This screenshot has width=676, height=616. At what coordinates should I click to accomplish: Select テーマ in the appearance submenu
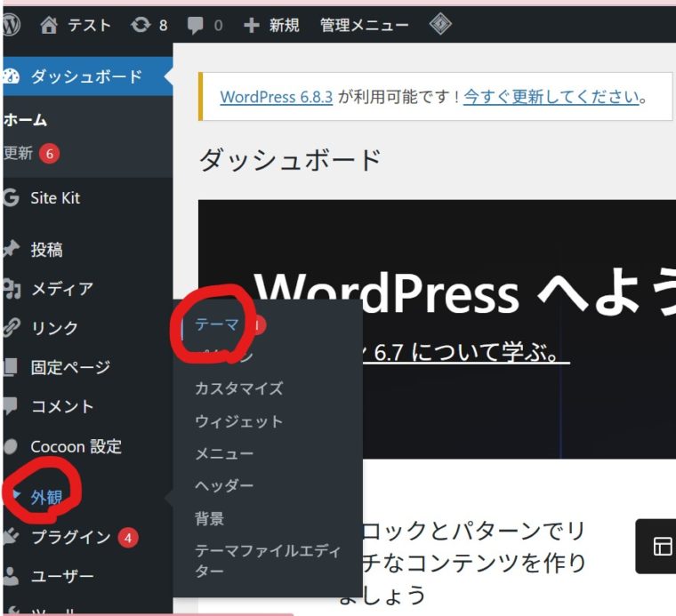[217, 325]
